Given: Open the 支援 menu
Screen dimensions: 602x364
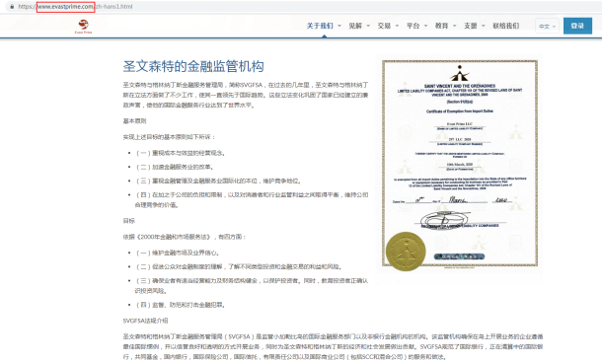Looking at the screenshot, I should pyautogui.click(x=471, y=26).
